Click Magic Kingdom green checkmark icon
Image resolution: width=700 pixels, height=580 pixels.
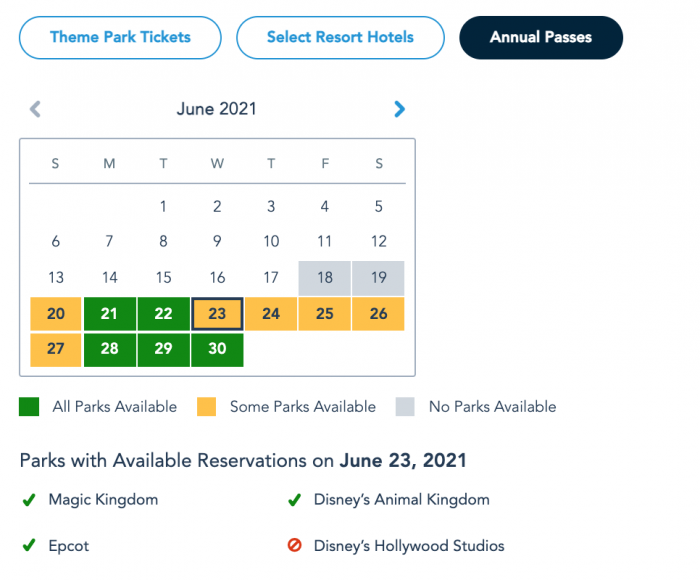[29, 499]
